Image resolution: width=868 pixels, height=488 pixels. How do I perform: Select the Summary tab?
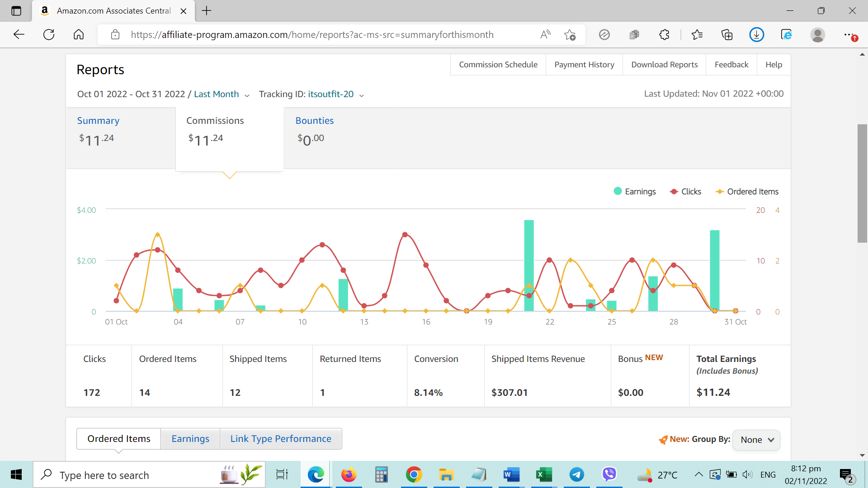pyautogui.click(x=121, y=137)
